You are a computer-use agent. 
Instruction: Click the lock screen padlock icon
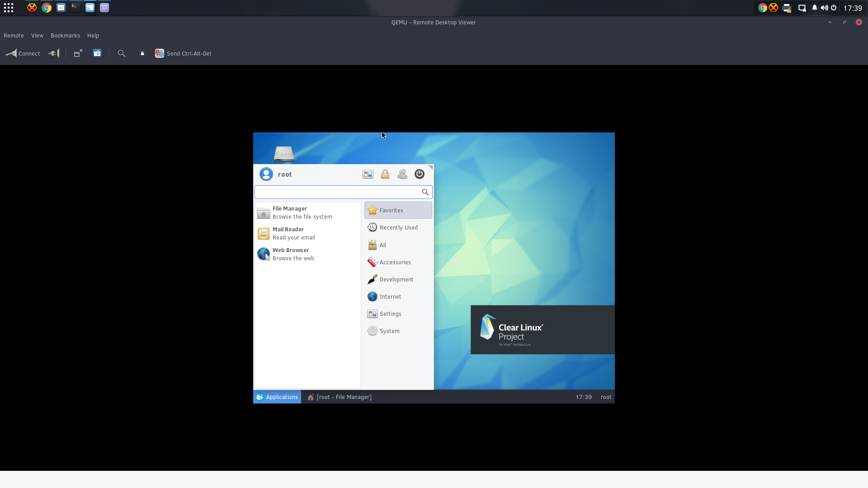[x=385, y=174]
